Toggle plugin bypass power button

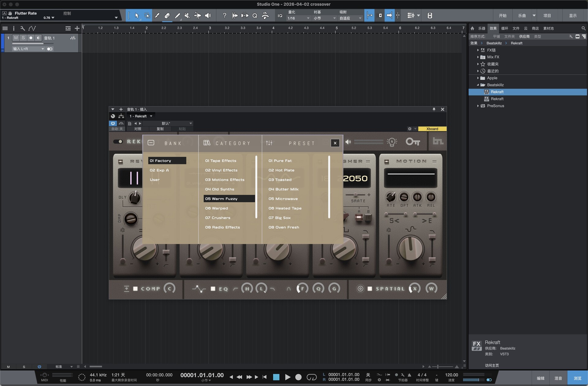(x=113, y=123)
